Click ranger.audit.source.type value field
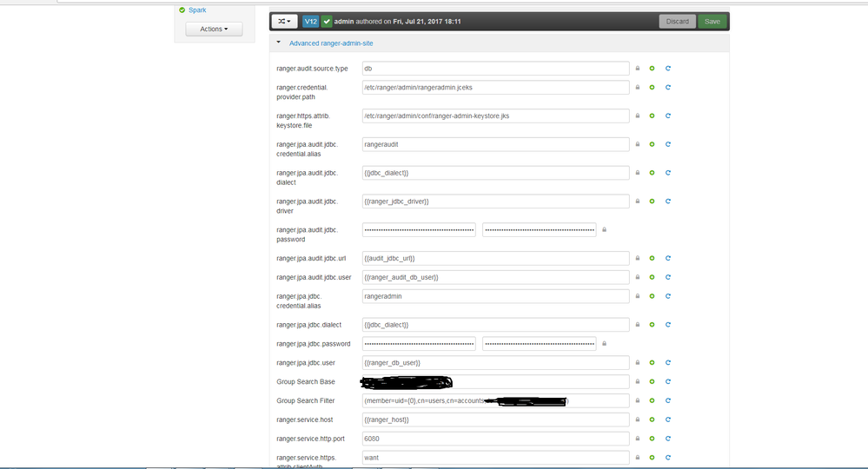 point(495,69)
